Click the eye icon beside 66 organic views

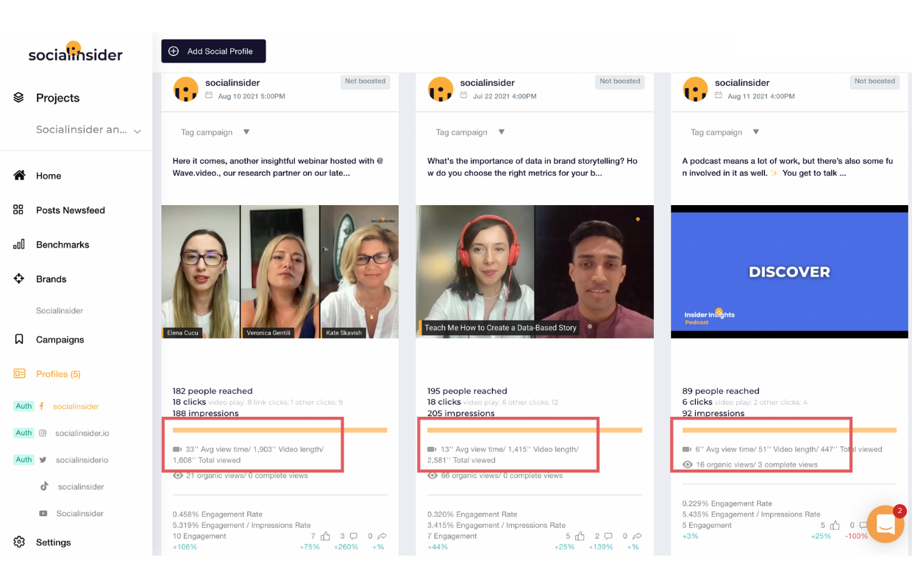(x=432, y=476)
